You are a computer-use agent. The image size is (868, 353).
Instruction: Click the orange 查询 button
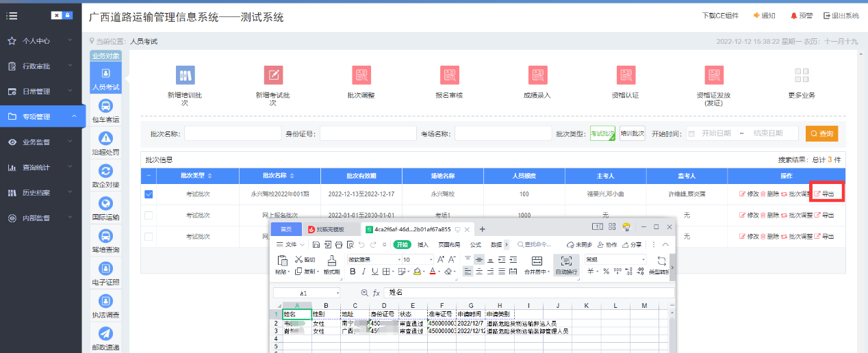821,134
